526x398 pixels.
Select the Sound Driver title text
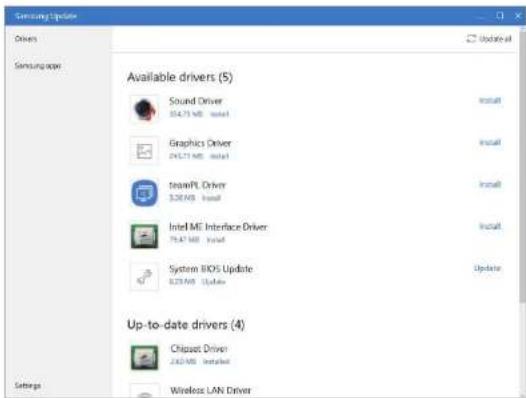point(196,101)
